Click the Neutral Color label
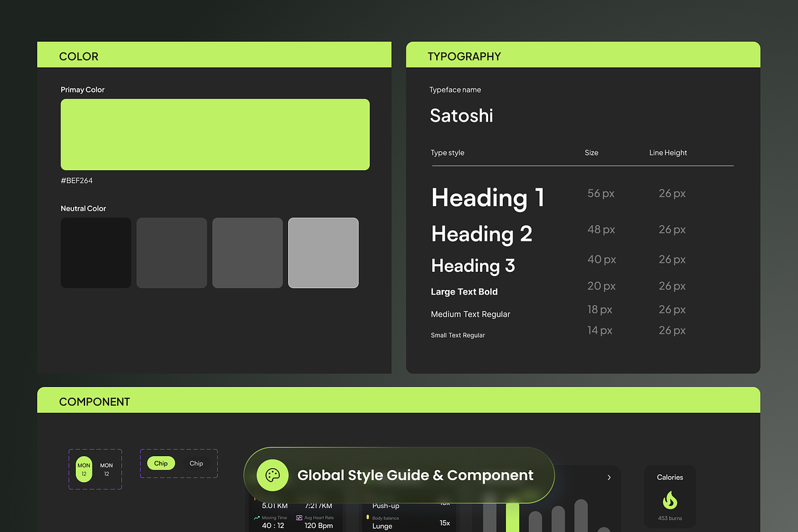Viewport: 798px width, 532px height. pos(83,209)
